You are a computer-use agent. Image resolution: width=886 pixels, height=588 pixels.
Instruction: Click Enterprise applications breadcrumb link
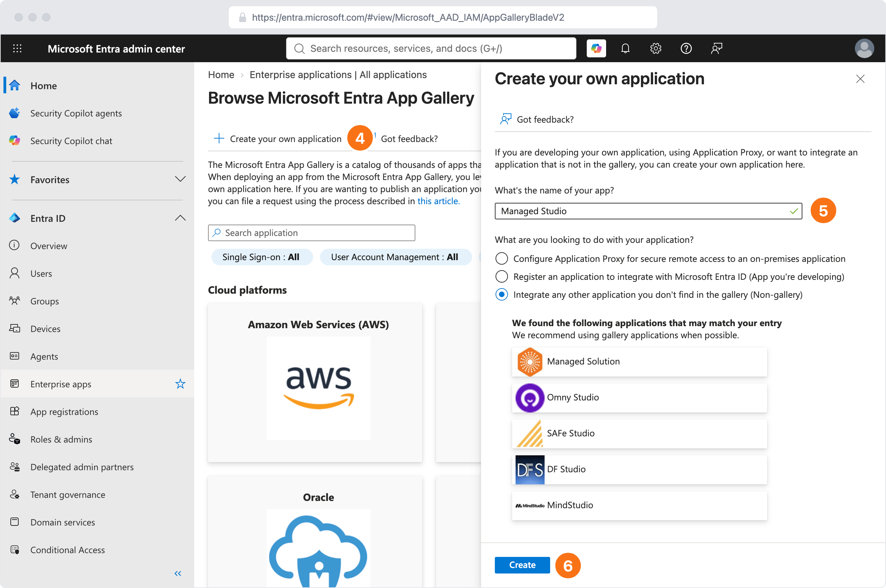coord(338,75)
